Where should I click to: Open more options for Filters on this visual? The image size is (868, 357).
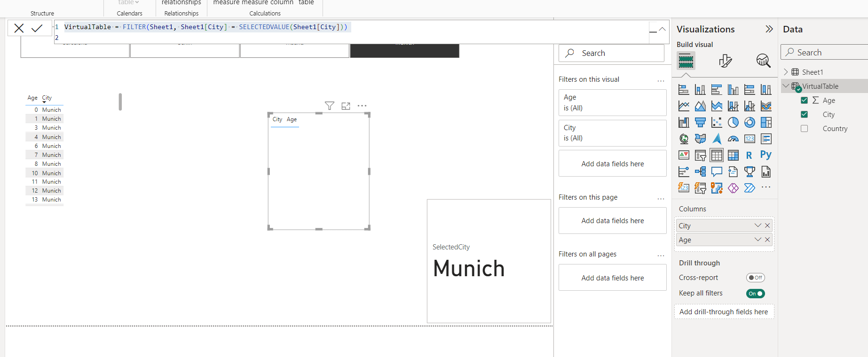coord(661,80)
